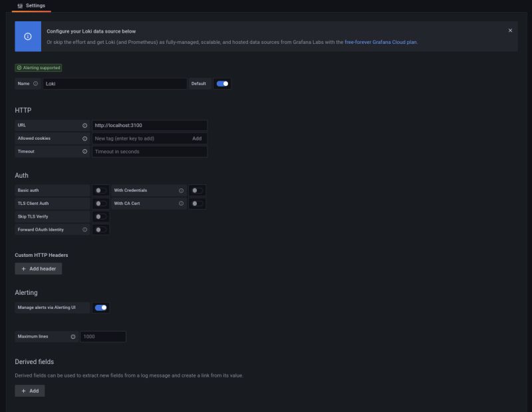This screenshot has width=532, height=412.
Task: Click the With Credentials info icon
Action: 180,190
